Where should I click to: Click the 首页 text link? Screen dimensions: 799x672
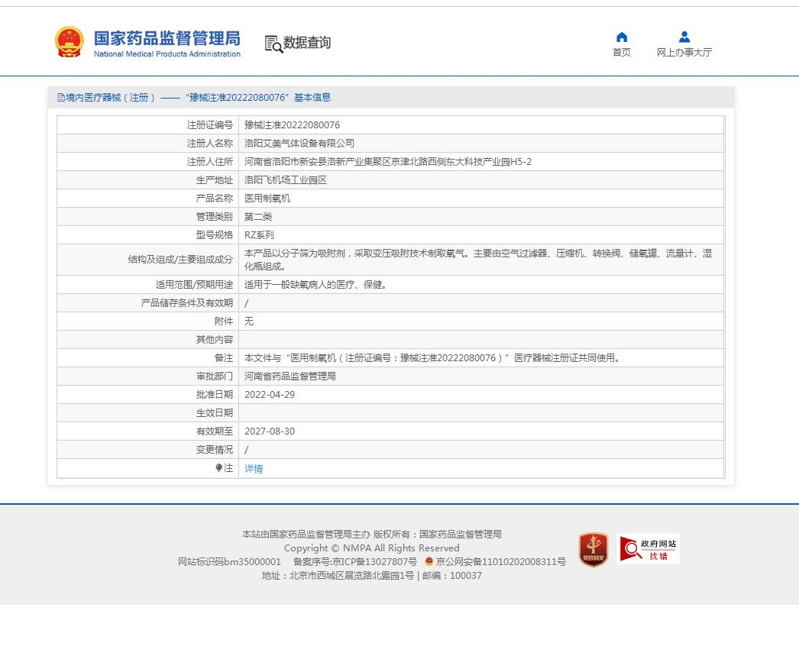point(622,52)
